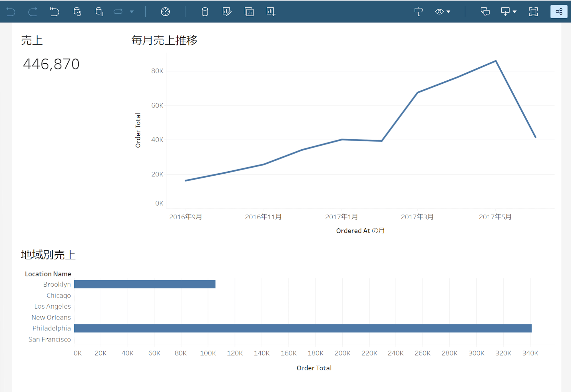Click the new worksheet chart-plus icon
Image resolution: width=571 pixels, height=392 pixels.
(x=271, y=12)
